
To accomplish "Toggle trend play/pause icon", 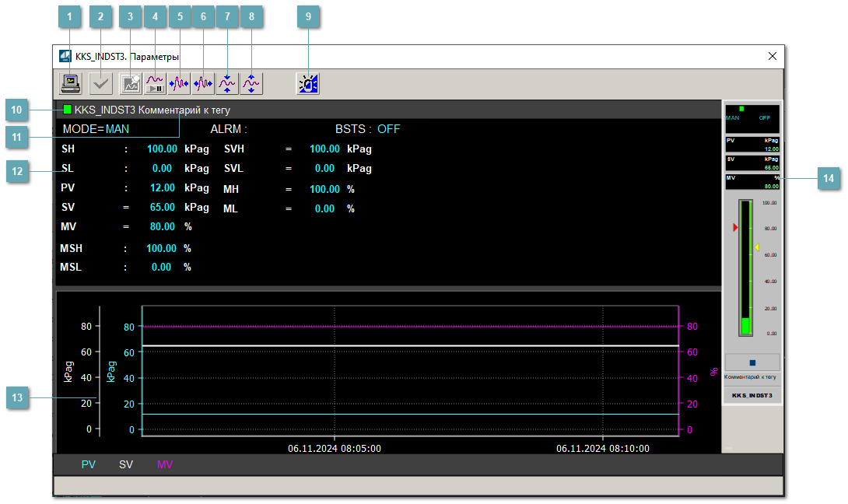I will [155, 83].
